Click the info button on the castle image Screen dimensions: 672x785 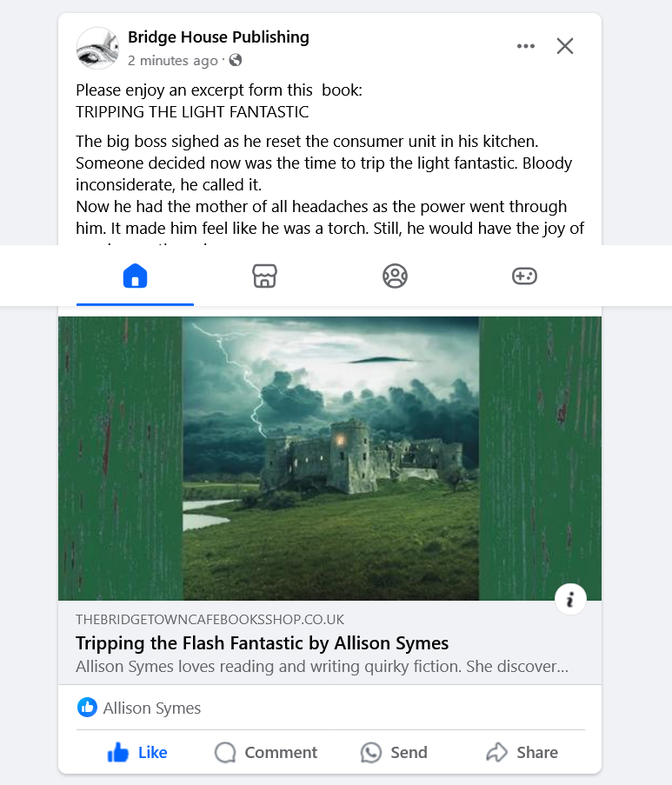(570, 599)
